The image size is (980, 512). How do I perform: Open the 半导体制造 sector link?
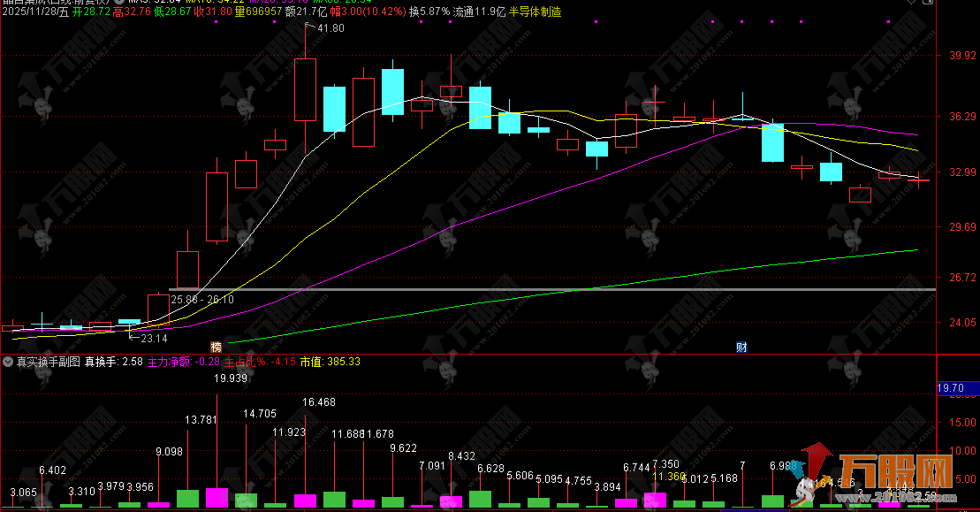[535, 11]
